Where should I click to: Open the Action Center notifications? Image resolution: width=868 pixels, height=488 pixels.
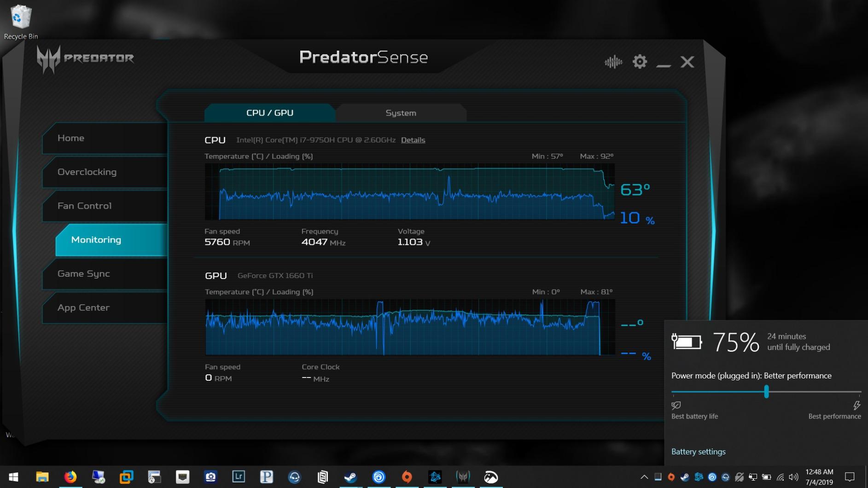click(x=850, y=477)
